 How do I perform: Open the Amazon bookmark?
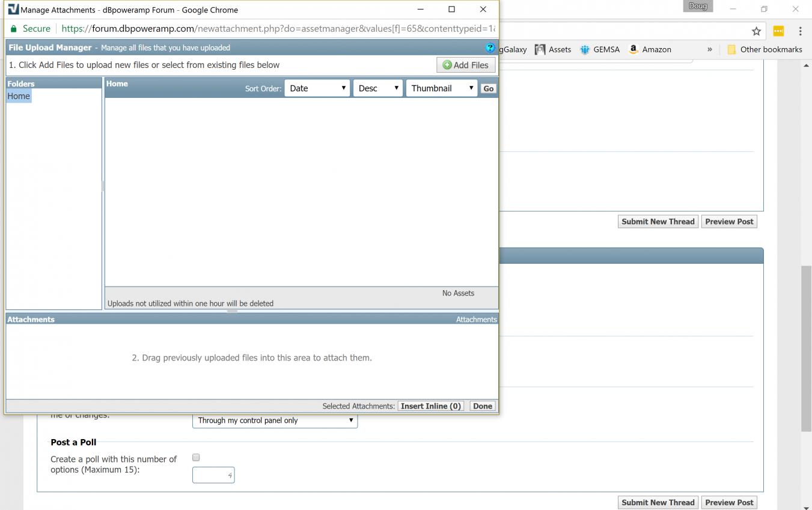pyautogui.click(x=650, y=49)
